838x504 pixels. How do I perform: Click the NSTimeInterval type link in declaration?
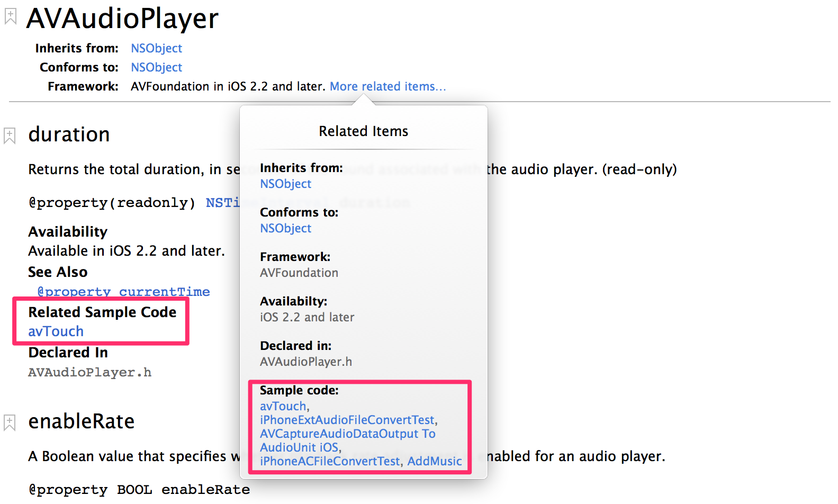222,203
